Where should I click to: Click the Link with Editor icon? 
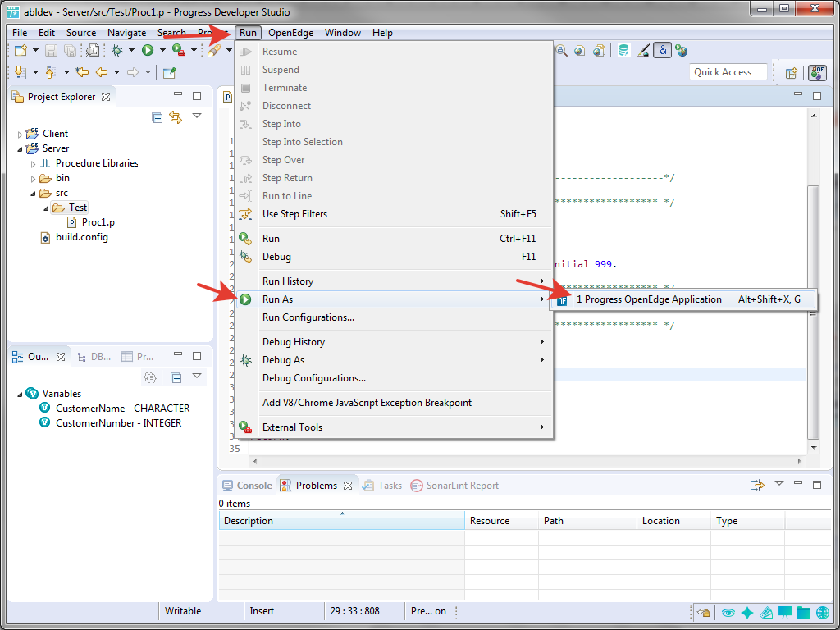point(176,116)
